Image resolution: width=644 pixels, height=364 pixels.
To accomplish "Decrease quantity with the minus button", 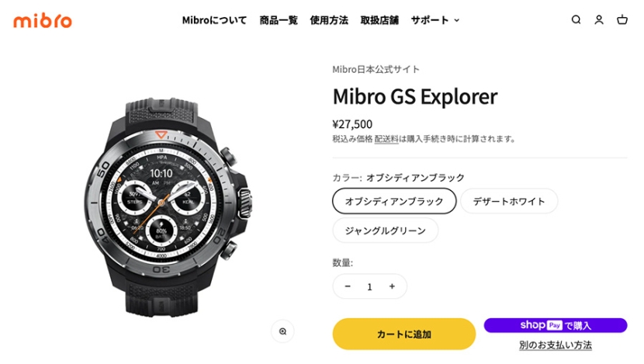I will pos(348,286).
